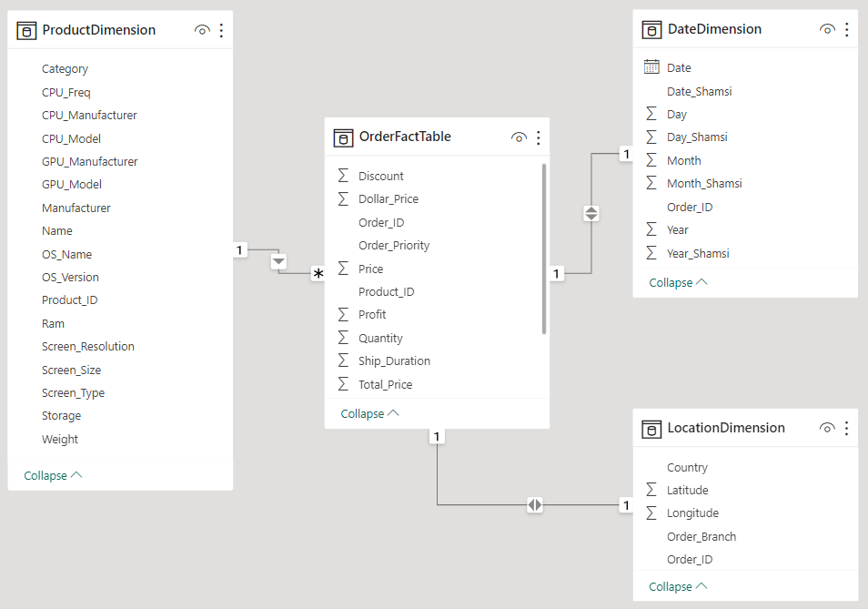Toggle visibility of DateDimension table

tap(827, 29)
